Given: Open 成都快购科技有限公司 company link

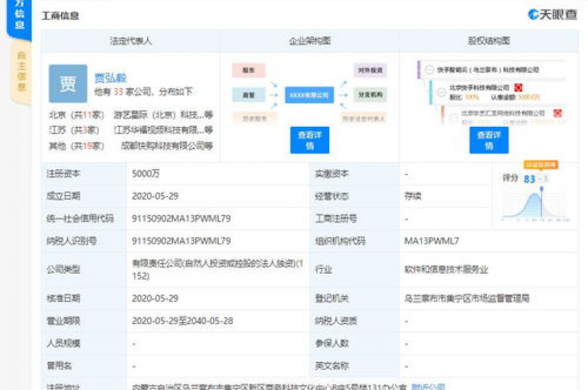Looking at the screenshot, I should click(167, 146).
